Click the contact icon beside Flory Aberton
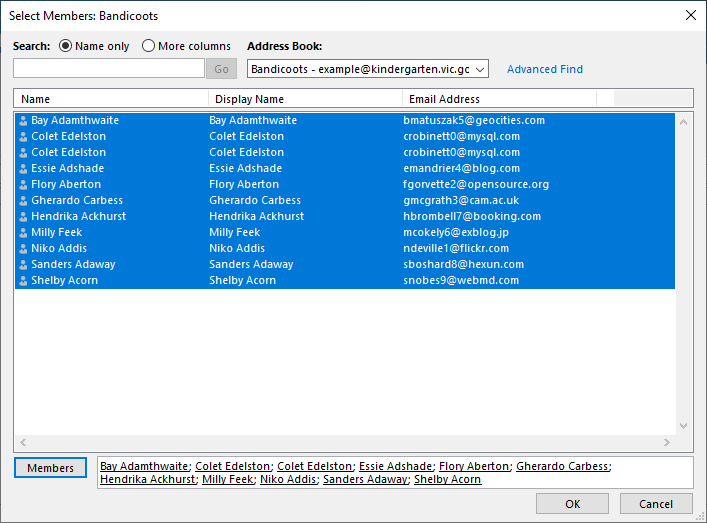The height and width of the screenshot is (523, 707). pos(23,184)
